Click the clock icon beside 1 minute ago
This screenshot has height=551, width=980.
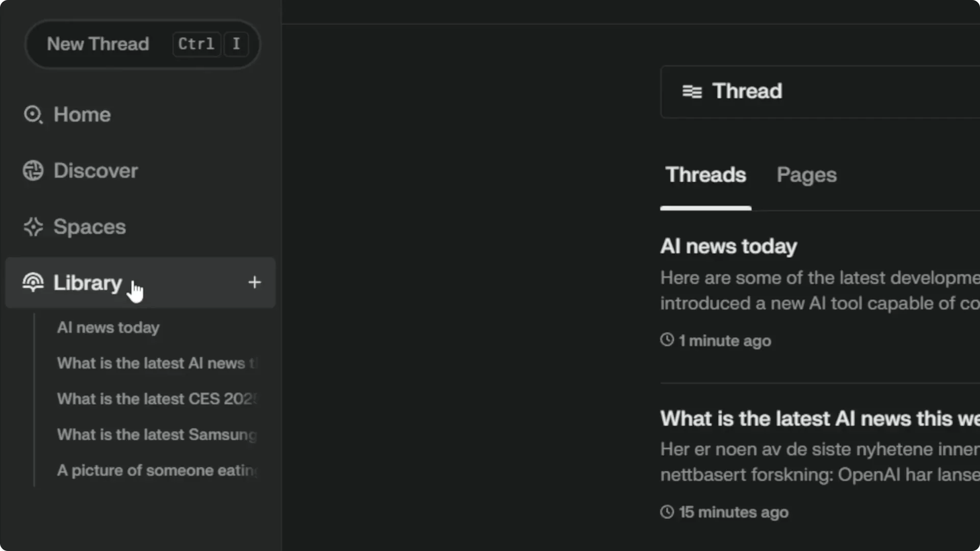tap(667, 340)
